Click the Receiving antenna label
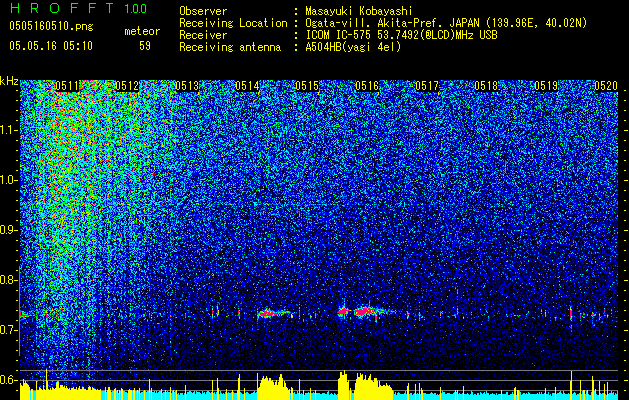This screenshot has height=400, width=629. (230, 47)
